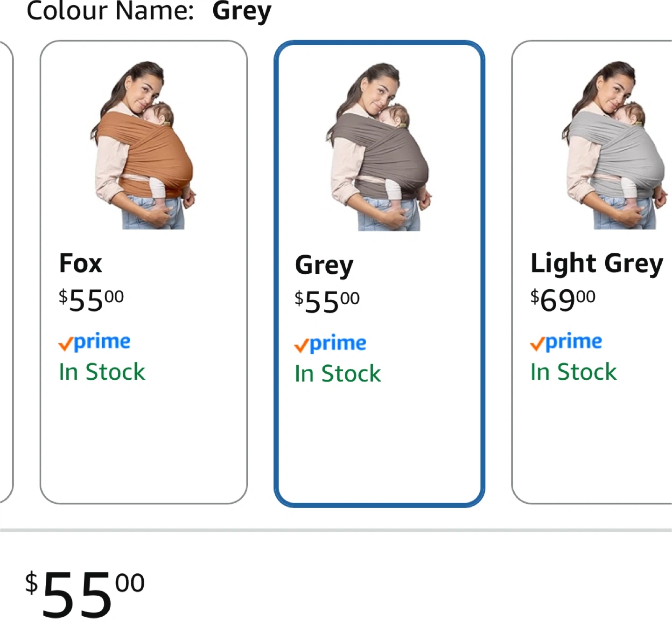Image resolution: width=672 pixels, height=640 pixels.
Task: Select the partially hidden card at the left edge
Action: [6, 271]
